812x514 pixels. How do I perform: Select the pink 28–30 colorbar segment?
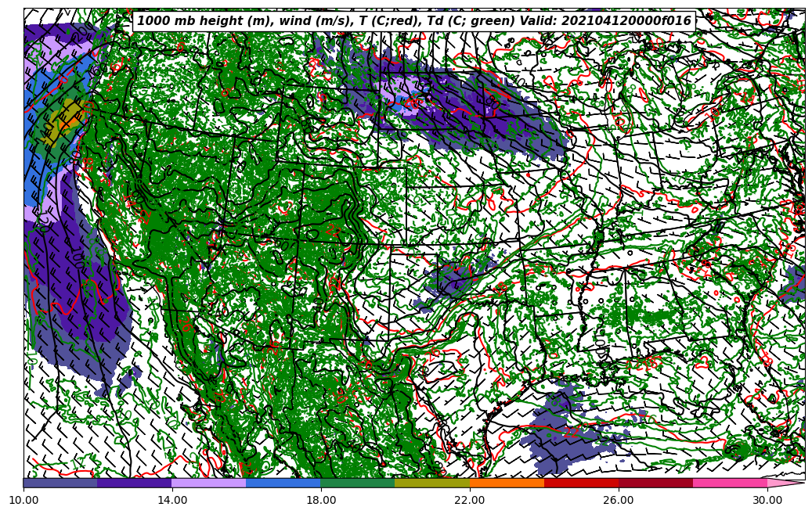(730, 483)
